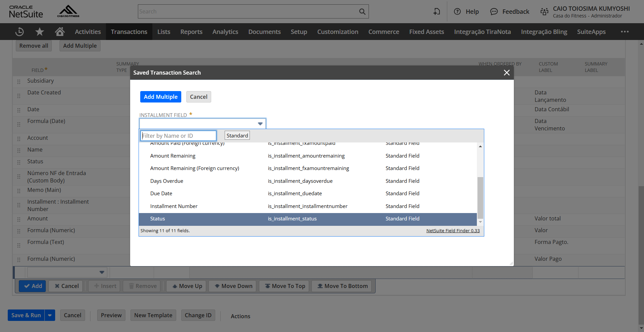
Task: Open the Analytics menu
Action: (225, 31)
